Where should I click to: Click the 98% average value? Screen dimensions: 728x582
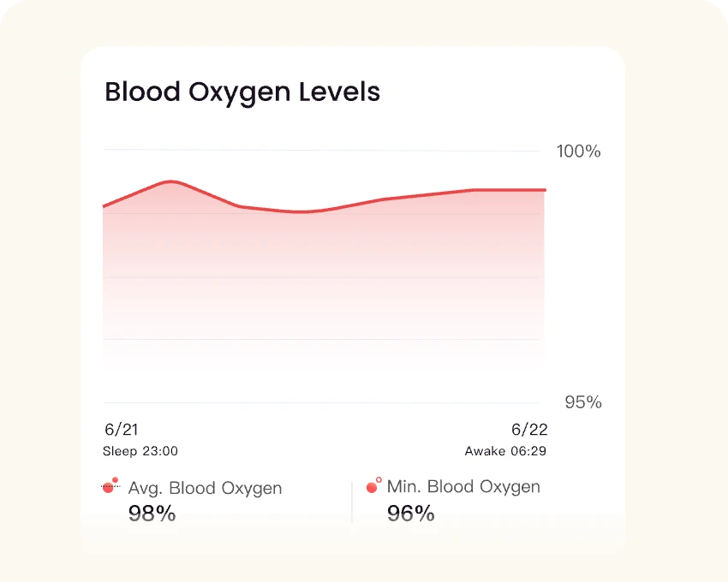click(152, 514)
